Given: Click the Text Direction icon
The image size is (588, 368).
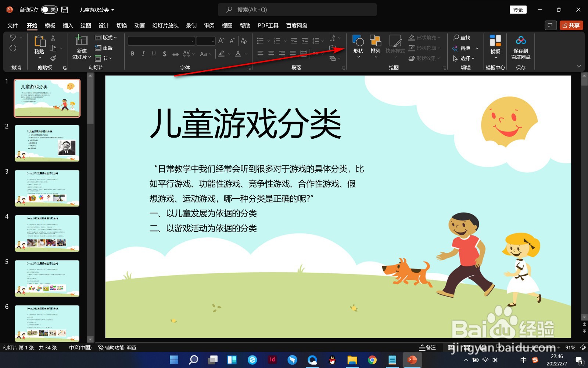Looking at the screenshot, I should [x=333, y=38].
